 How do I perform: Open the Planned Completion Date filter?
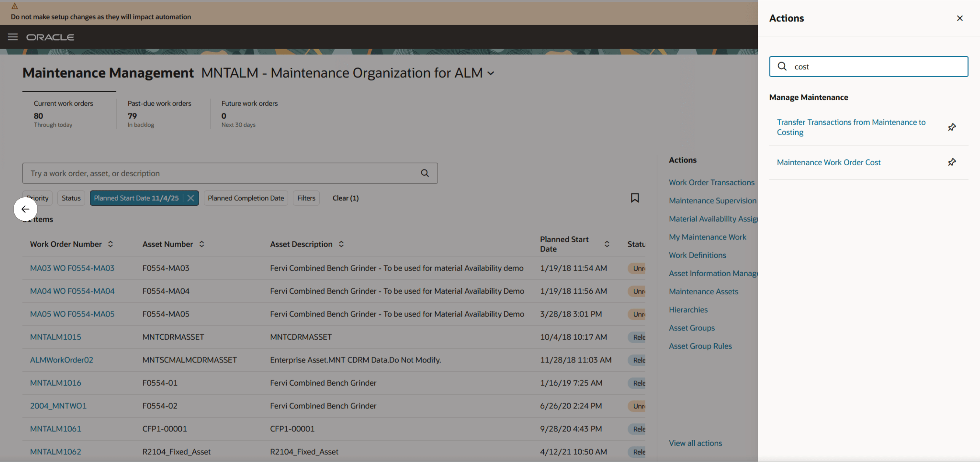(246, 198)
